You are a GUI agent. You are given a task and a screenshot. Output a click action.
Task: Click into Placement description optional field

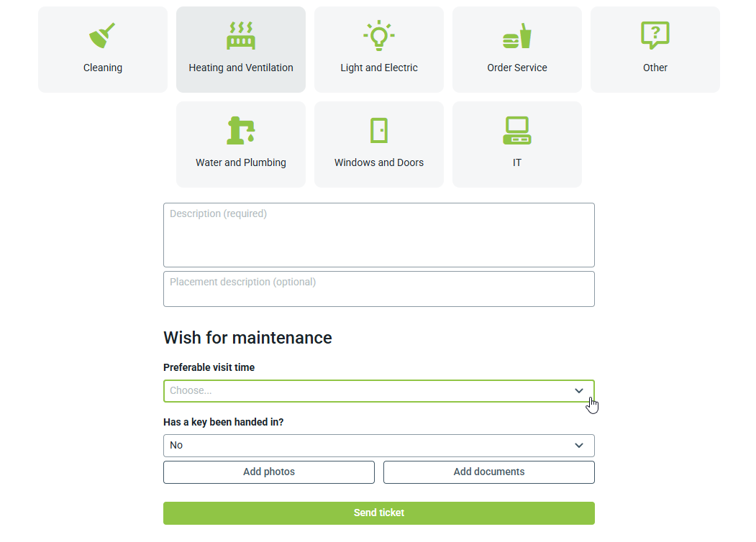379,289
